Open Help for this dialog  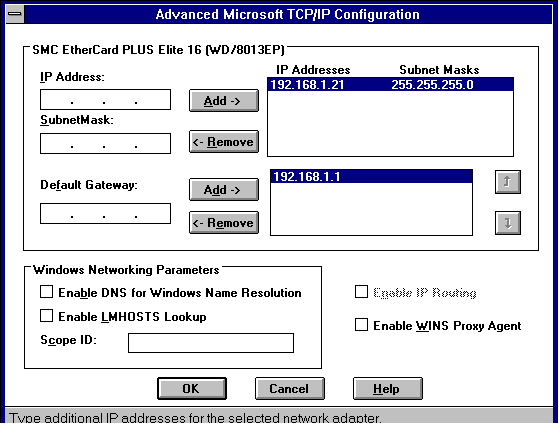click(x=388, y=388)
